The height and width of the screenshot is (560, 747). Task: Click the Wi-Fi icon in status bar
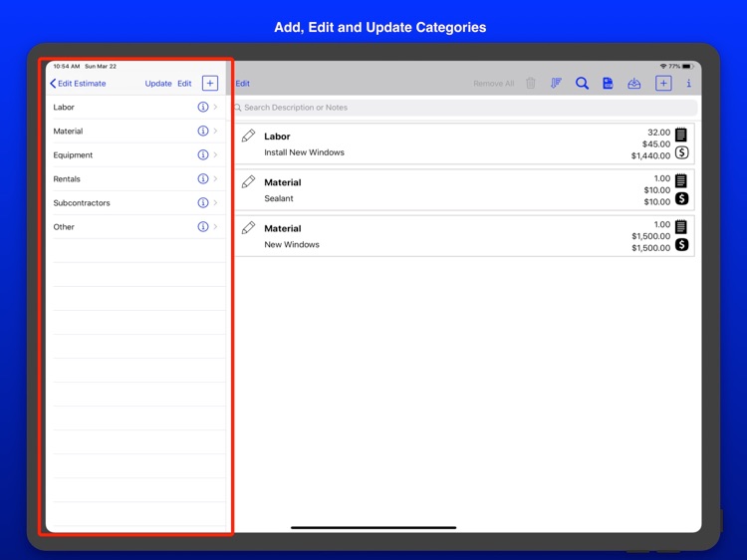pos(663,66)
